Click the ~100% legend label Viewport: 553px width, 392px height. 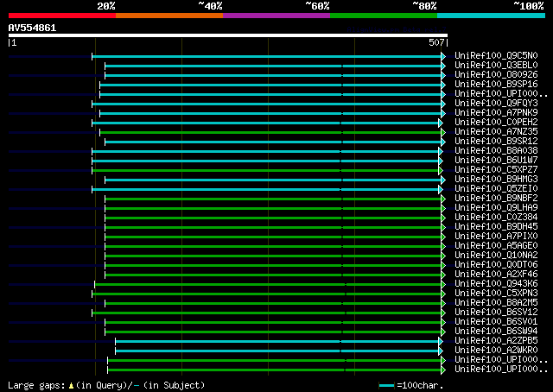click(x=529, y=6)
